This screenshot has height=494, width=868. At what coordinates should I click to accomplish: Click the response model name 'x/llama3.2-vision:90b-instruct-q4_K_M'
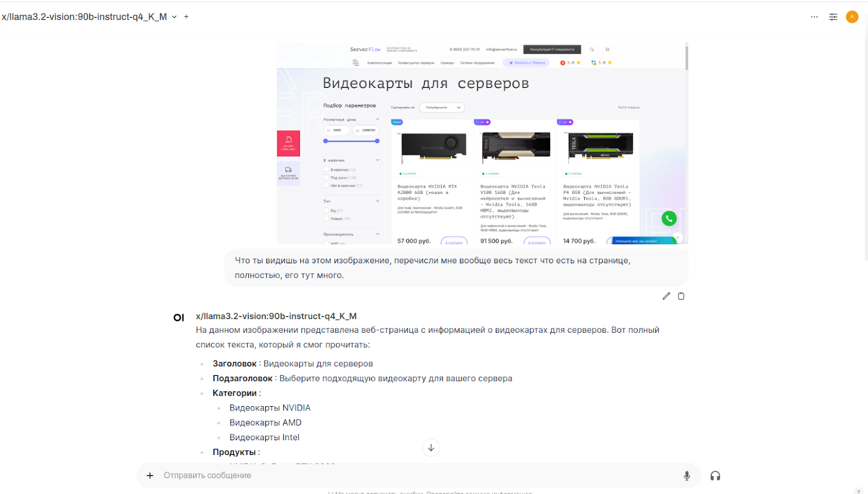pos(276,316)
